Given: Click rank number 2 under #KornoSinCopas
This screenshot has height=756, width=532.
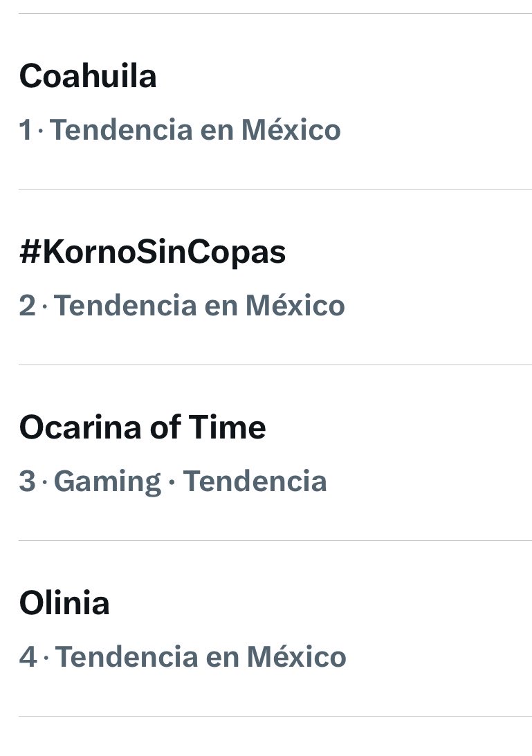Looking at the screenshot, I should click(28, 306).
